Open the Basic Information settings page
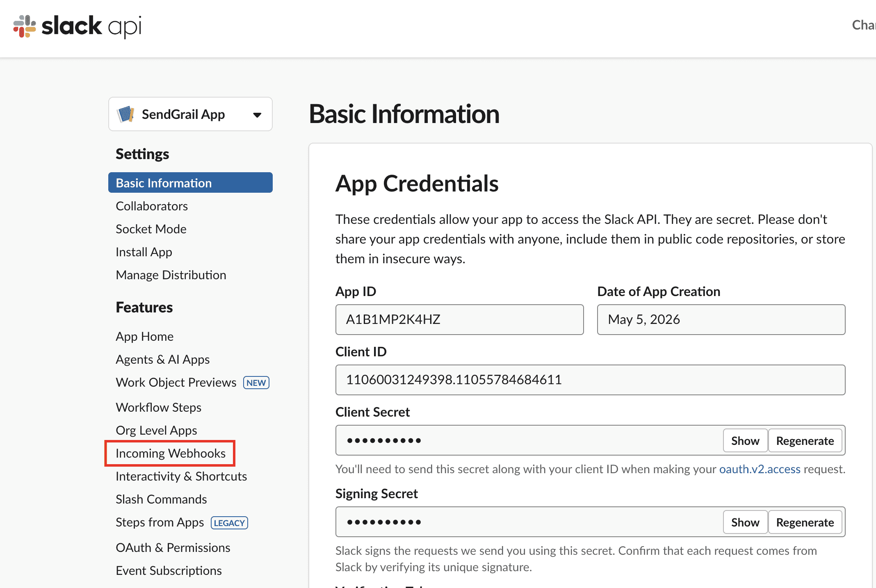The width and height of the screenshot is (876, 588). click(190, 183)
